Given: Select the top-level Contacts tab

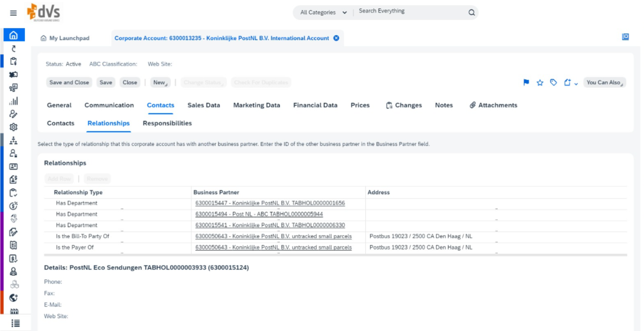Looking at the screenshot, I should click(x=160, y=105).
